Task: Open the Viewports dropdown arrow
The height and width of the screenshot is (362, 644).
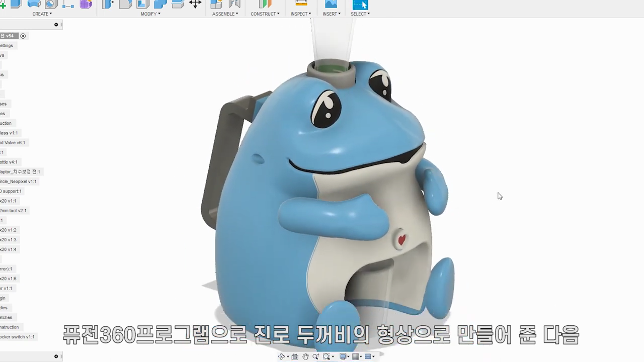Action: pyautogui.click(x=374, y=357)
